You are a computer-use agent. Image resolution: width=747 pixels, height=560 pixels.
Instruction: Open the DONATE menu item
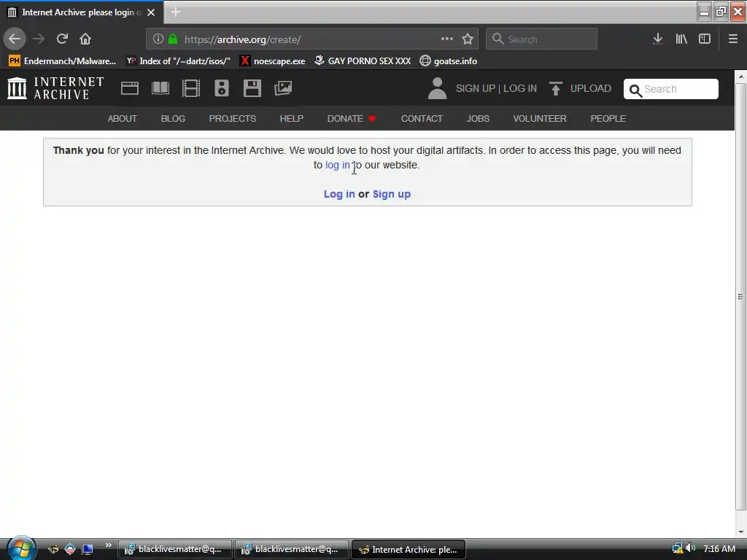[x=352, y=119]
